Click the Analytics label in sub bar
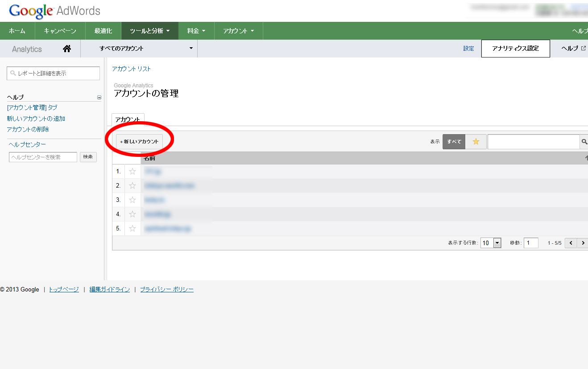588x369 pixels. coord(27,49)
